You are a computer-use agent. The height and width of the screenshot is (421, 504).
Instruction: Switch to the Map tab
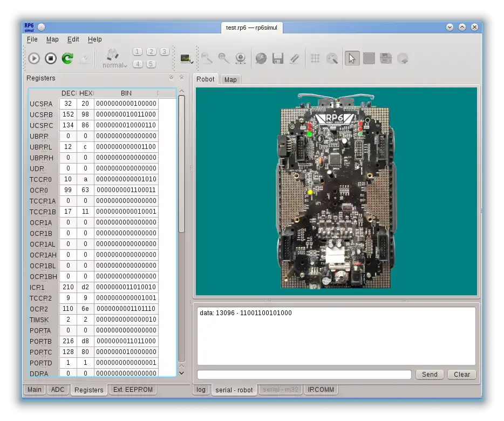230,80
